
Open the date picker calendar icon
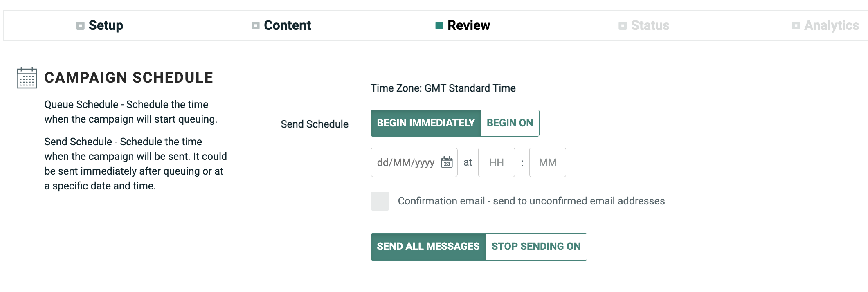pos(447,162)
